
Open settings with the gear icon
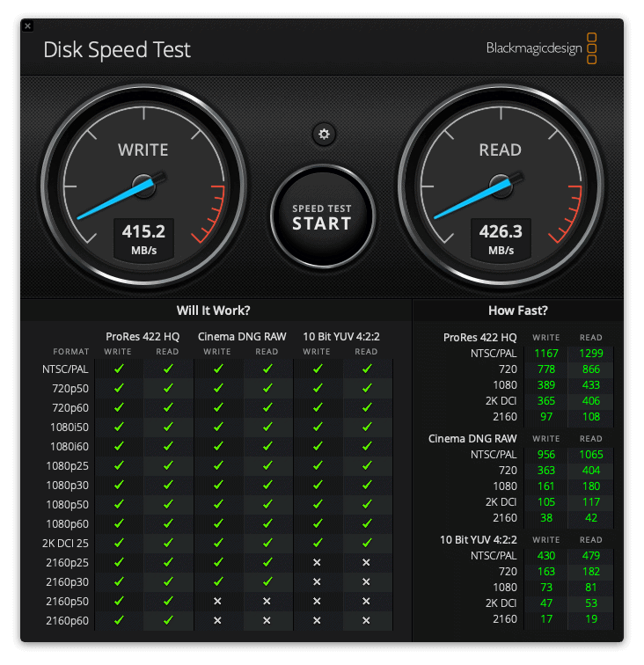[324, 135]
